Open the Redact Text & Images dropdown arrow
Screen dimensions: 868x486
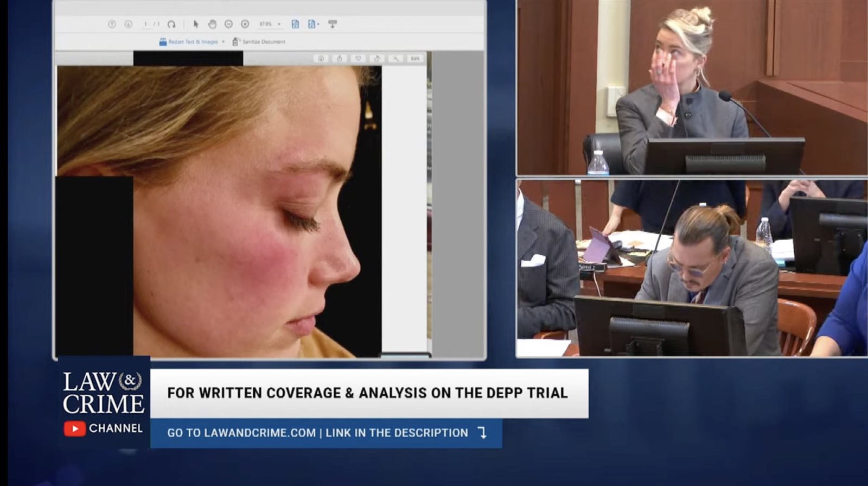tap(223, 42)
